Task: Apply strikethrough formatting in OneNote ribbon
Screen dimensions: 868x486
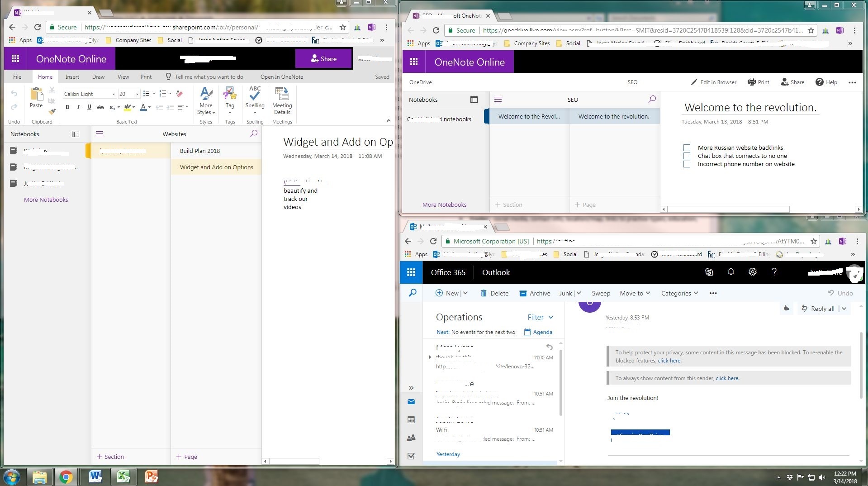Action: point(100,107)
